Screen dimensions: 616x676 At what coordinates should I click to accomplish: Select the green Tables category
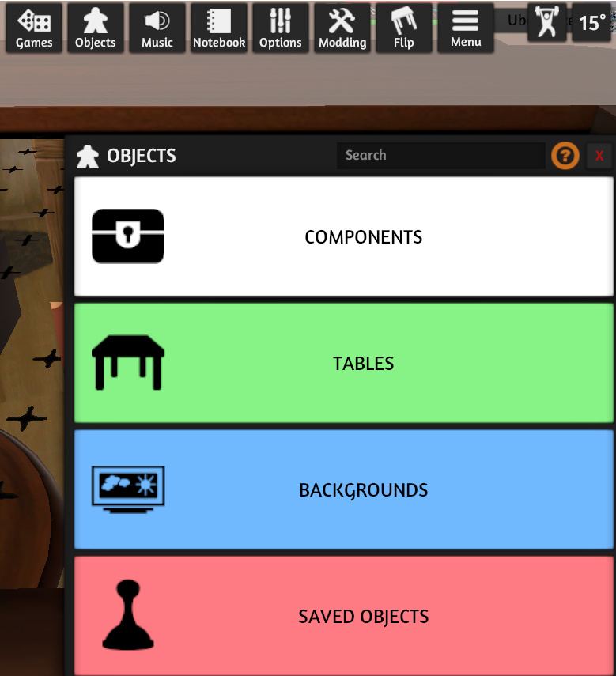point(343,363)
